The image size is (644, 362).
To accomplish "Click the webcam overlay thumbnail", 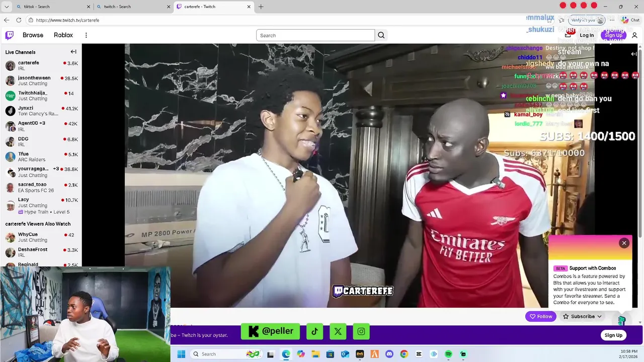I will [85, 314].
